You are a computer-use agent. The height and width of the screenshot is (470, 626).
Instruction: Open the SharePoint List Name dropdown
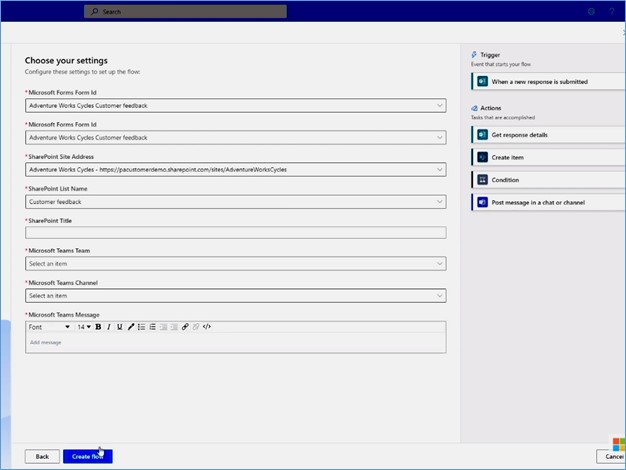pos(236,202)
